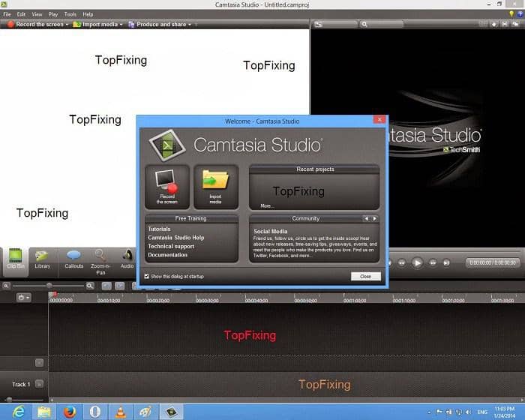Step backward one frame in preview controls
525x420 pixels.
401,263
